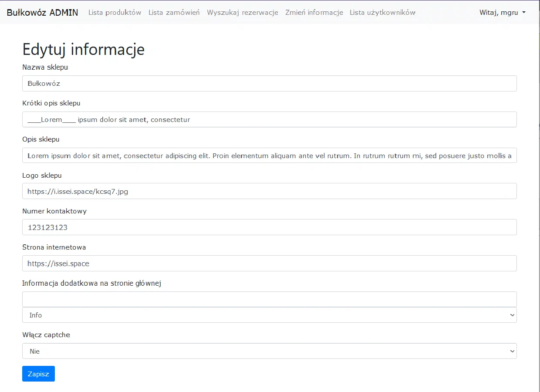540x392 pixels.
Task: Select Zmień informacje nav item
Action: click(x=314, y=13)
